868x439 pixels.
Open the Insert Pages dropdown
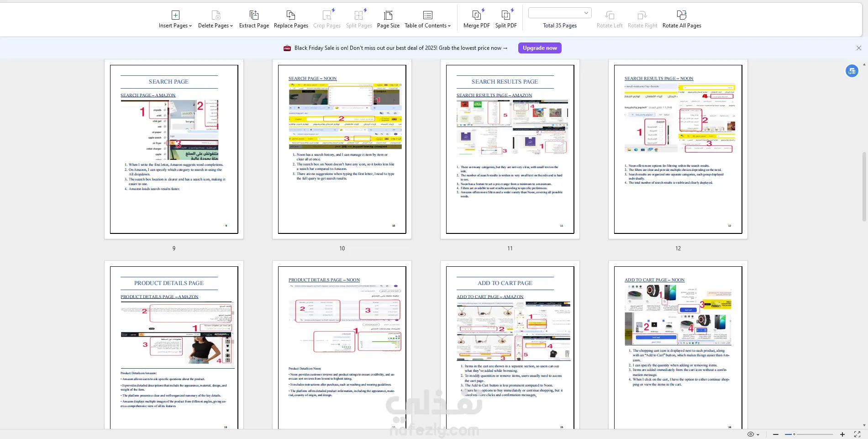pyautogui.click(x=175, y=20)
